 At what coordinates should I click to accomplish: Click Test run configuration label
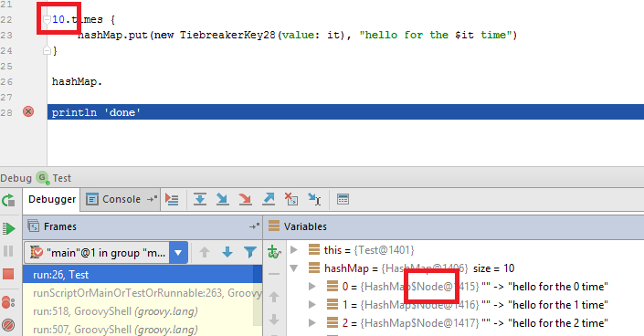pyautogui.click(x=61, y=178)
